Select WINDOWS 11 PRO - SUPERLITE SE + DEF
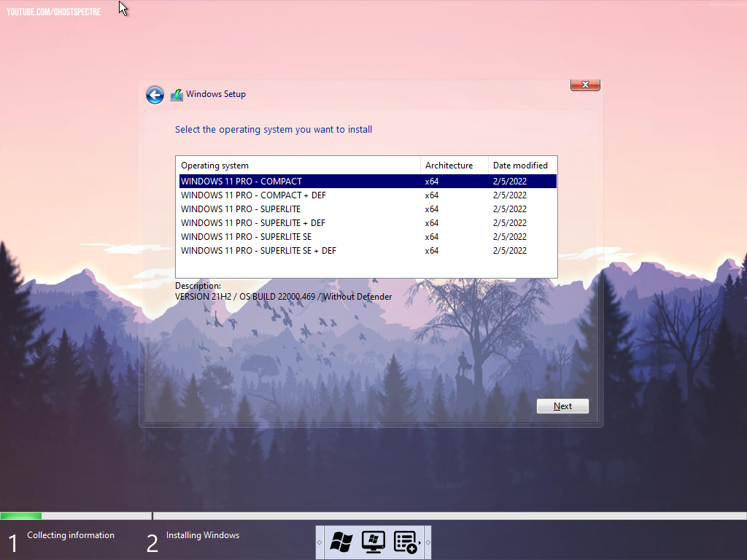This screenshot has height=560, width=747. click(368, 251)
